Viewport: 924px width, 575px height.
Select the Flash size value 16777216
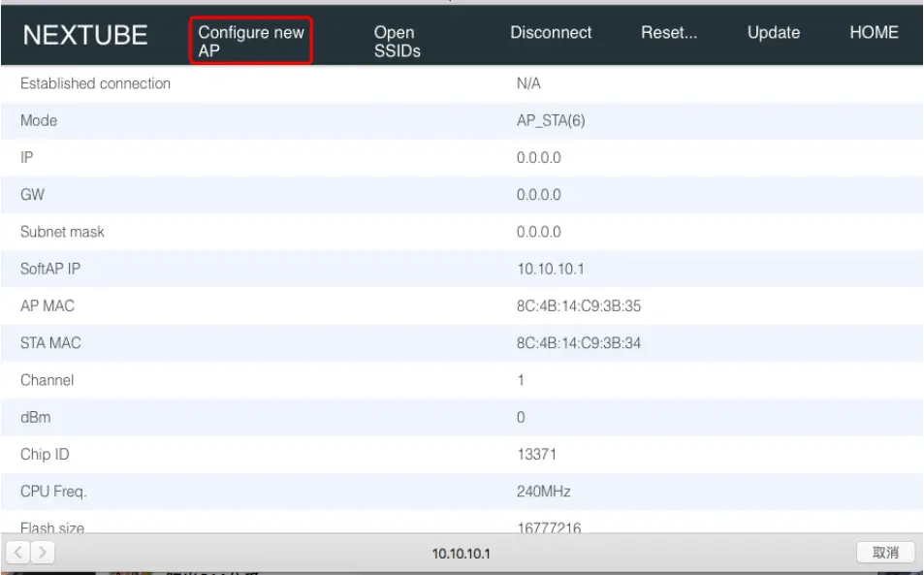(549, 527)
